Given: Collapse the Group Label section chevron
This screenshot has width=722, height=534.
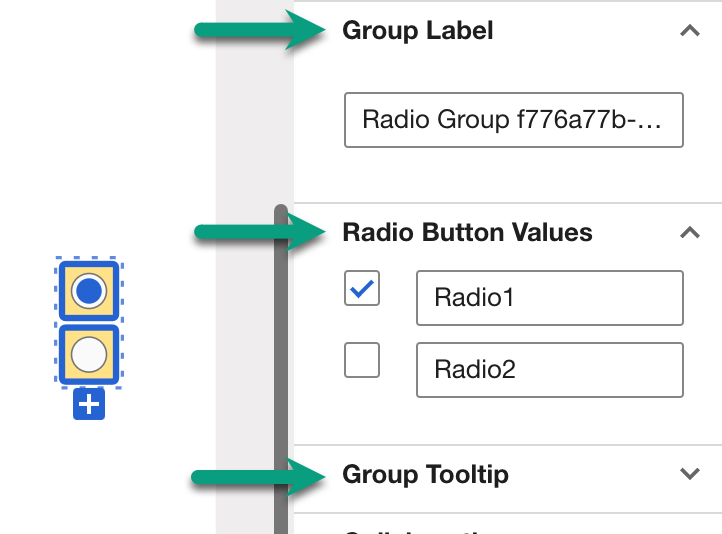Looking at the screenshot, I should (689, 31).
